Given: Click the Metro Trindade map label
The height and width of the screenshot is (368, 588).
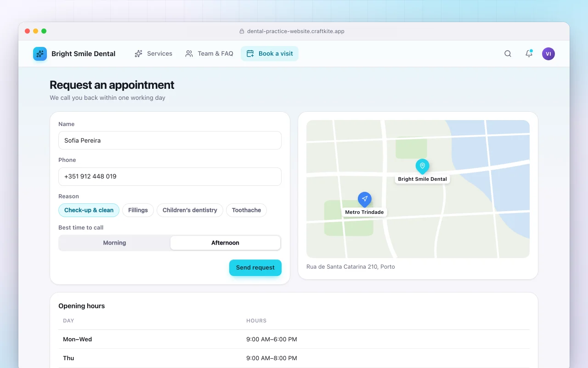Looking at the screenshot, I should (x=364, y=212).
